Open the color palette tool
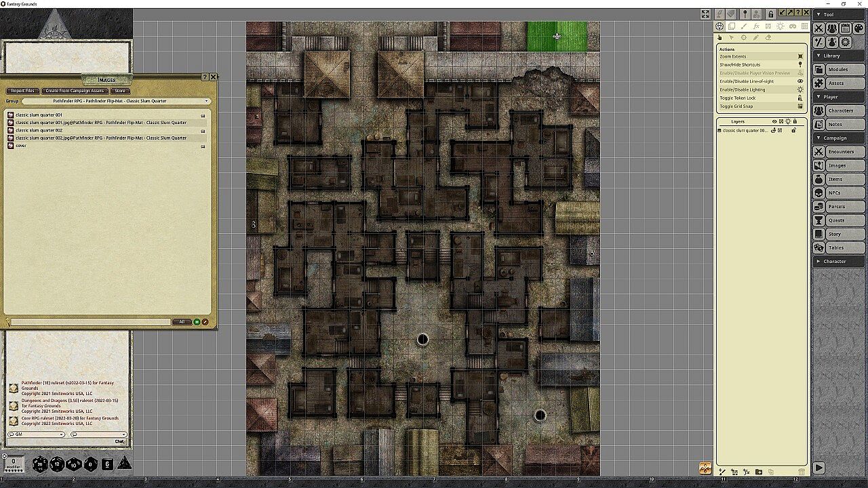Screen dimensions: 868x488 [859, 28]
